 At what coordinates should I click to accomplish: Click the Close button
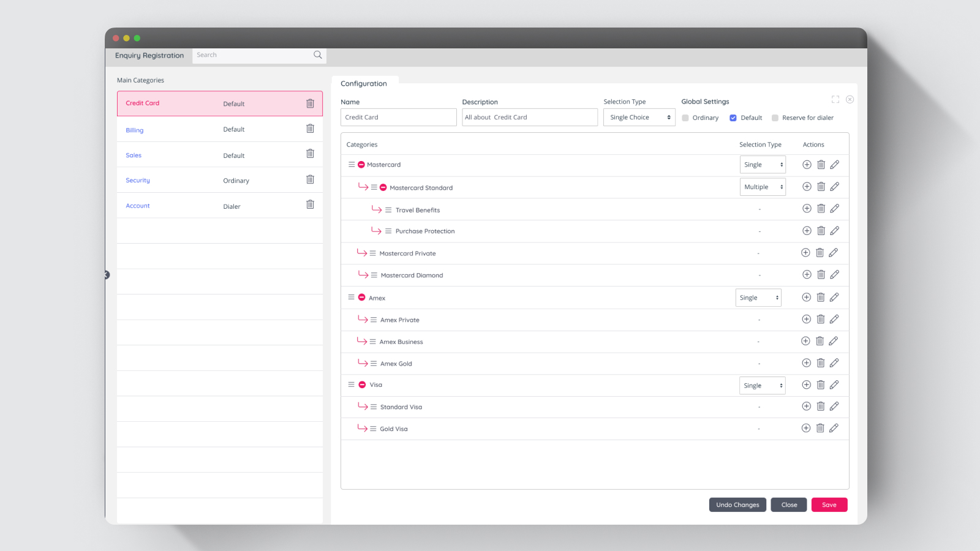click(789, 504)
